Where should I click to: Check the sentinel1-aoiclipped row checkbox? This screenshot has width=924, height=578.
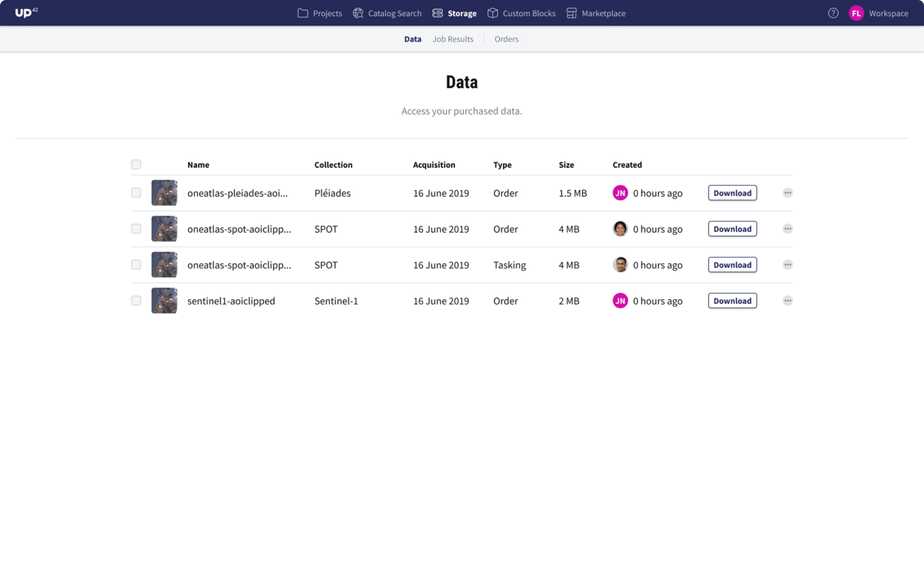(x=136, y=301)
